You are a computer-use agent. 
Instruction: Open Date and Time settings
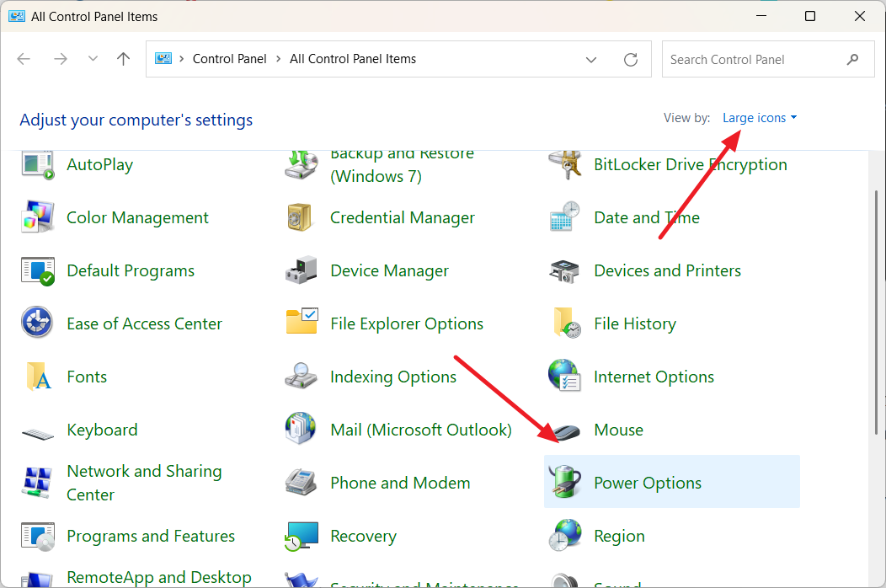point(646,217)
